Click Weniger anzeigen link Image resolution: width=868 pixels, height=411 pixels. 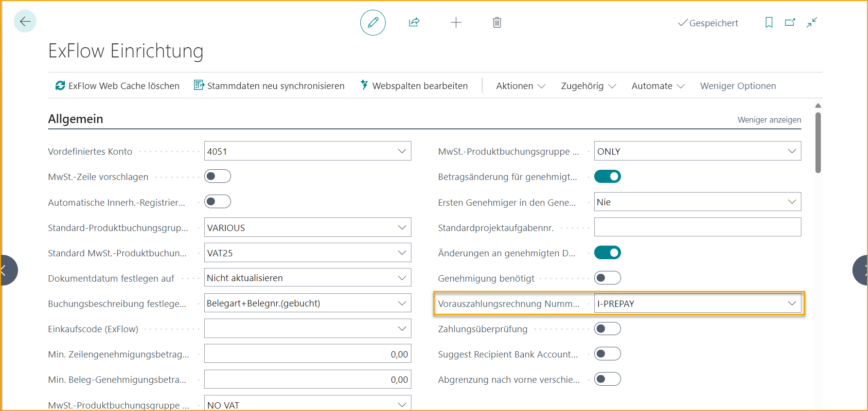pyautogui.click(x=769, y=120)
